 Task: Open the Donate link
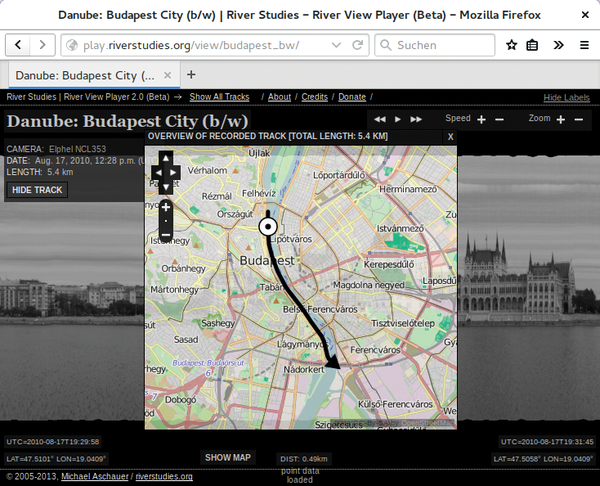pos(352,97)
